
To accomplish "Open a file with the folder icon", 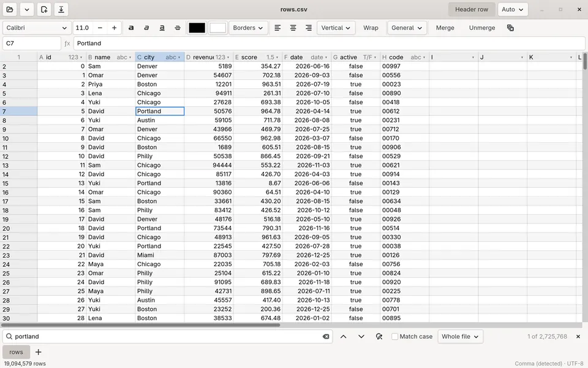I will point(10,9).
